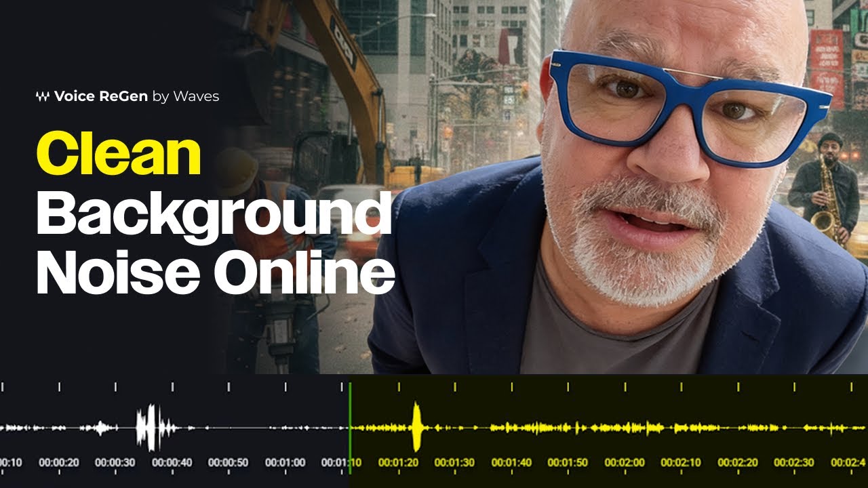868x488 pixels.
Task: Click the "Voice ReGen by Waves" text
Action: (136, 96)
